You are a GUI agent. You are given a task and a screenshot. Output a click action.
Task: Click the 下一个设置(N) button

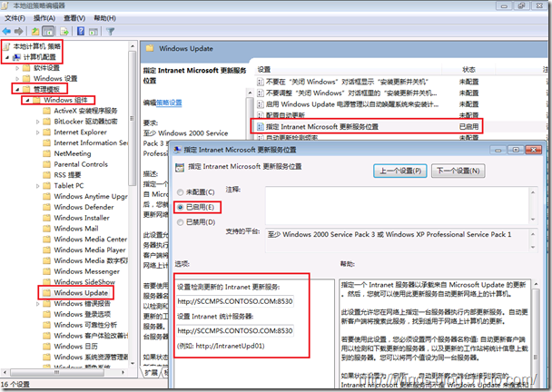point(458,171)
